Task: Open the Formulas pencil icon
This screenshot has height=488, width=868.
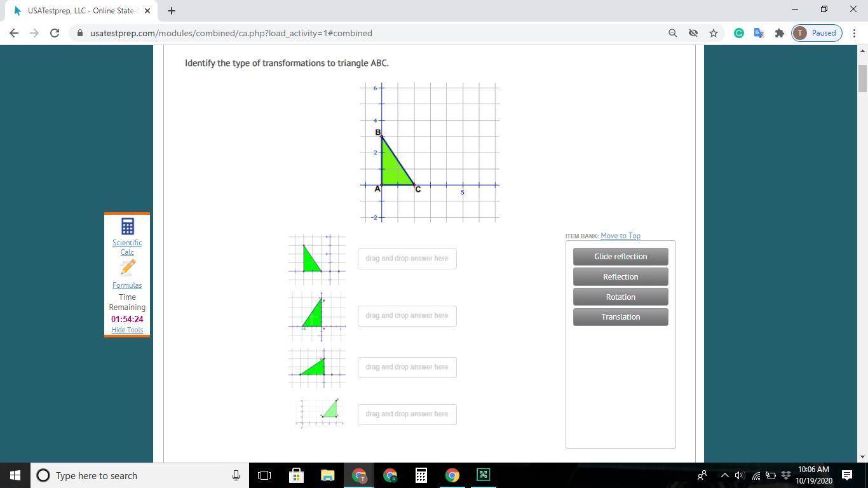Action: 127,268
